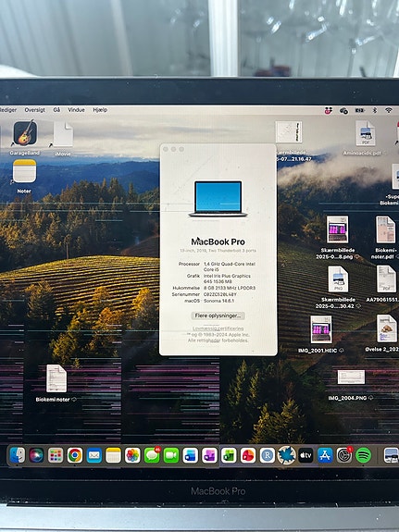Launch Spotify from the dock
The height and width of the screenshot is (532, 399).
coord(363,455)
